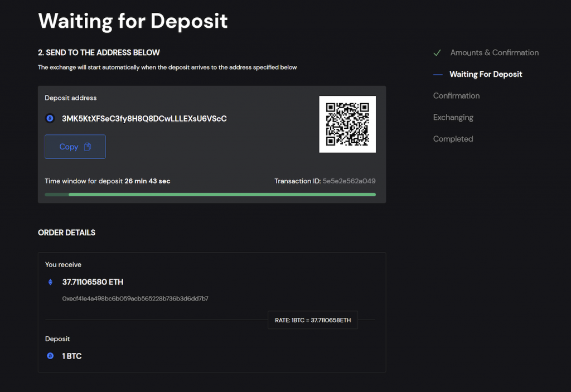Open the deposit QR code image

pyautogui.click(x=347, y=124)
